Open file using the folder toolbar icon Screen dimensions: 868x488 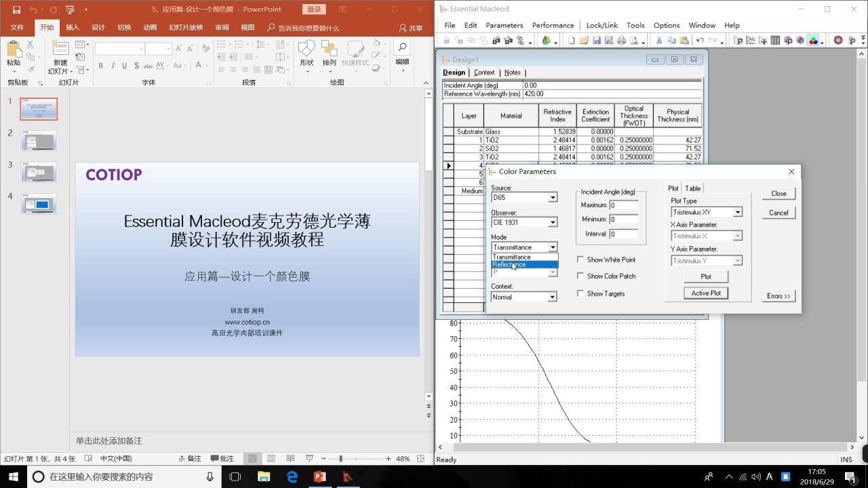click(584, 41)
